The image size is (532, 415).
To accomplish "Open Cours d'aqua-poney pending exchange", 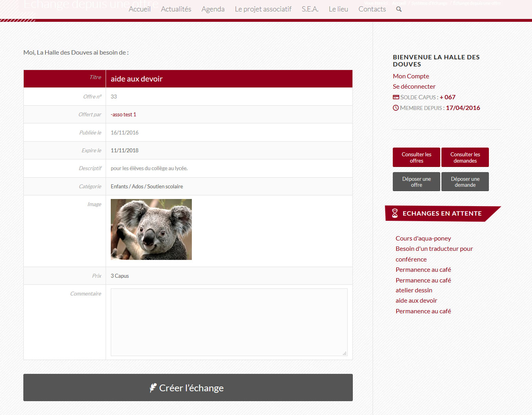I will coord(423,238).
